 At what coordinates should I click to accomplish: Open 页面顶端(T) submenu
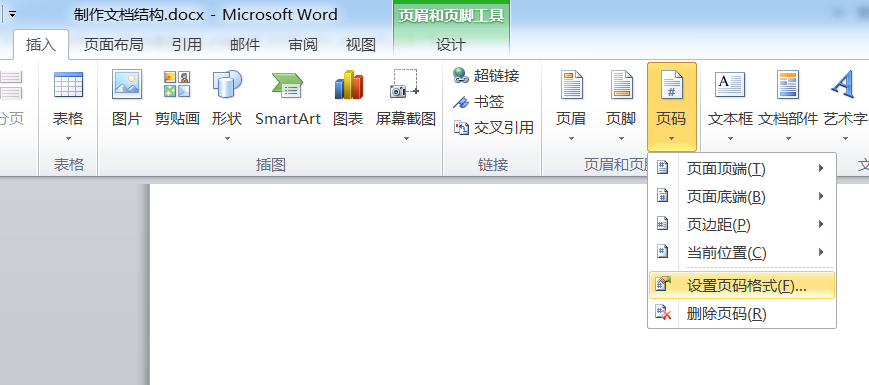point(742,168)
